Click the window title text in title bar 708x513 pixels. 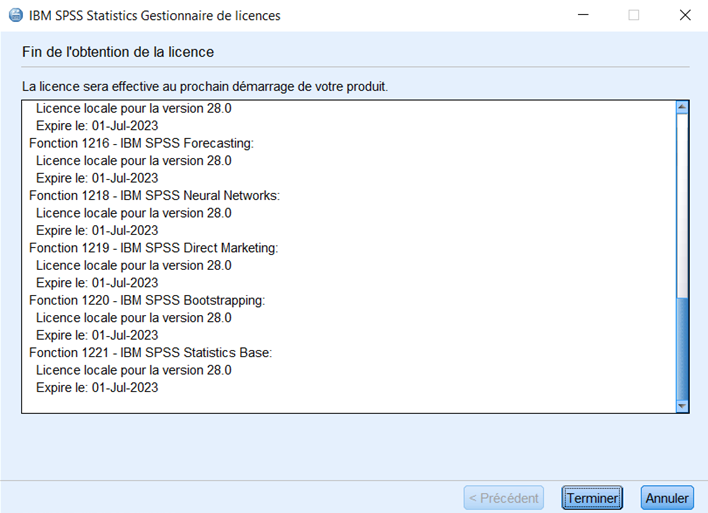pos(155,15)
